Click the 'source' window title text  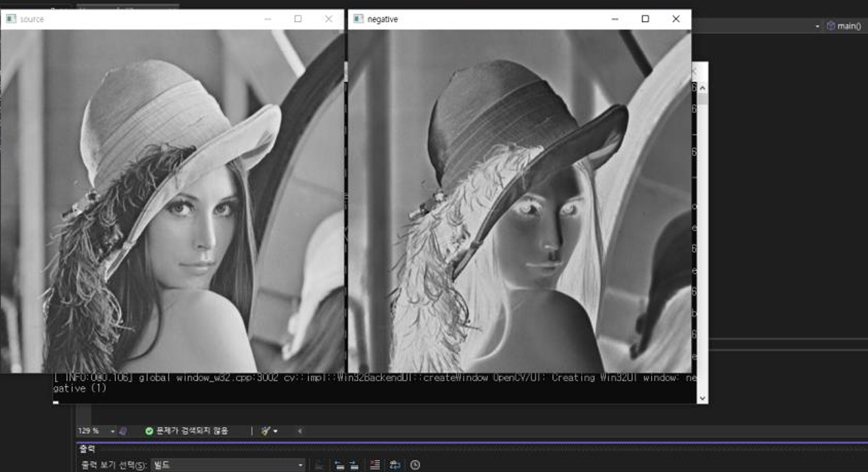(x=32, y=19)
